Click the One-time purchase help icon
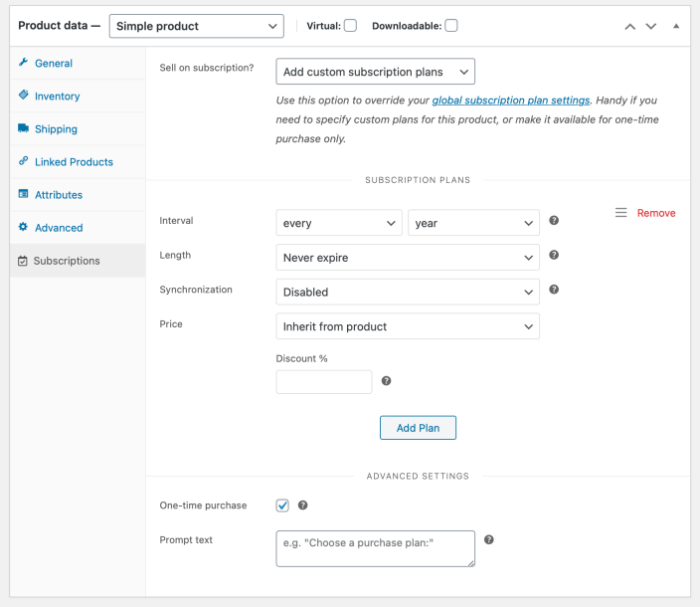 coord(302,506)
